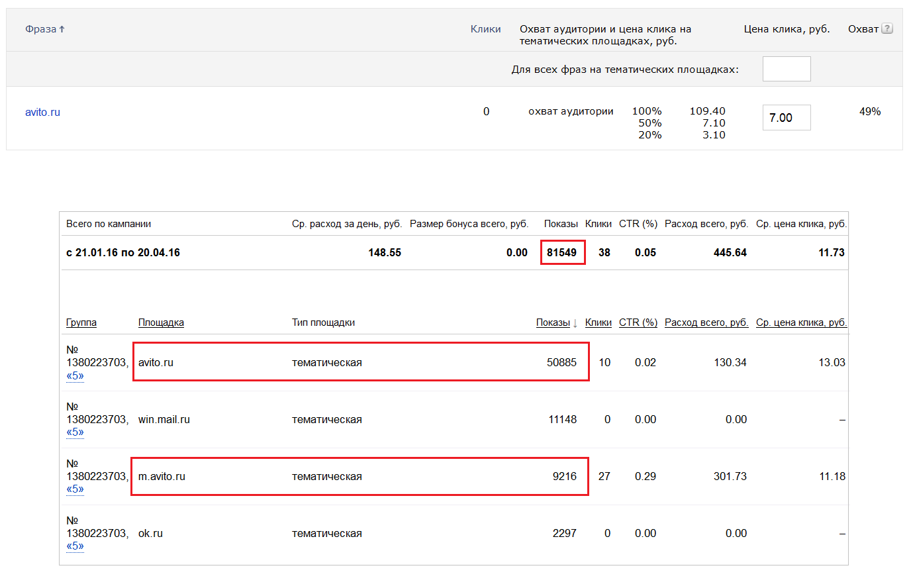Sort by underlined Расход всего, руб. header
Viewport: 911px width, 588px height.
[706, 322]
